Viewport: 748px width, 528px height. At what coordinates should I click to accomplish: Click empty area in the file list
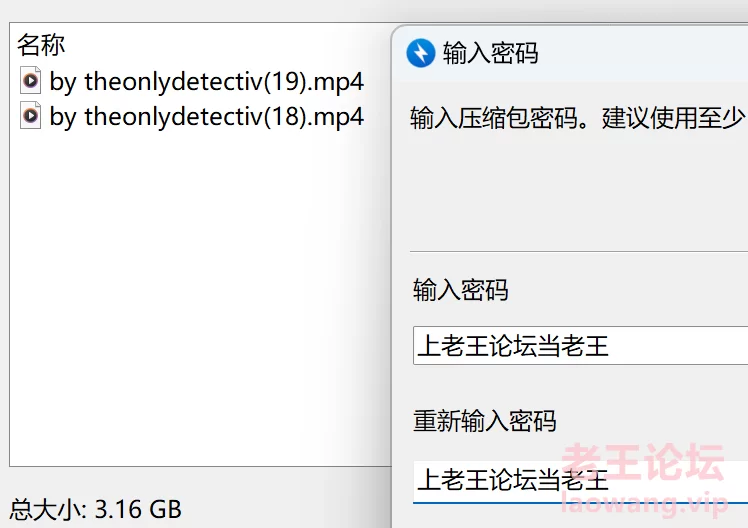pos(191,296)
